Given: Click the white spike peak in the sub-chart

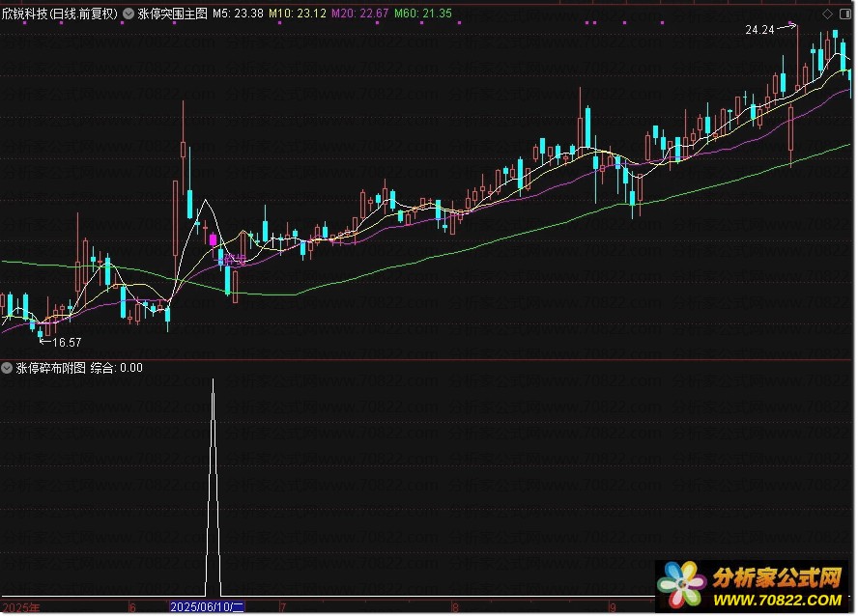Looking at the screenshot, I should (x=213, y=381).
